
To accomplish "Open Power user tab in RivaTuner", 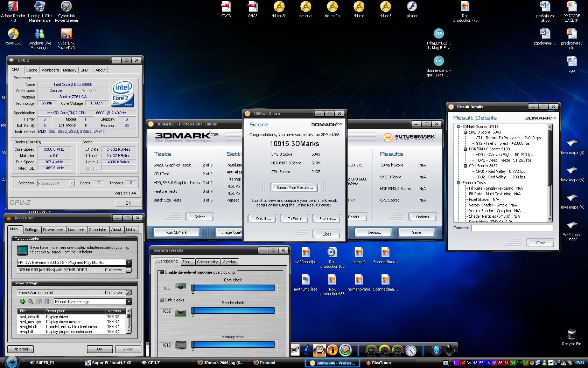I will pos(53,230).
